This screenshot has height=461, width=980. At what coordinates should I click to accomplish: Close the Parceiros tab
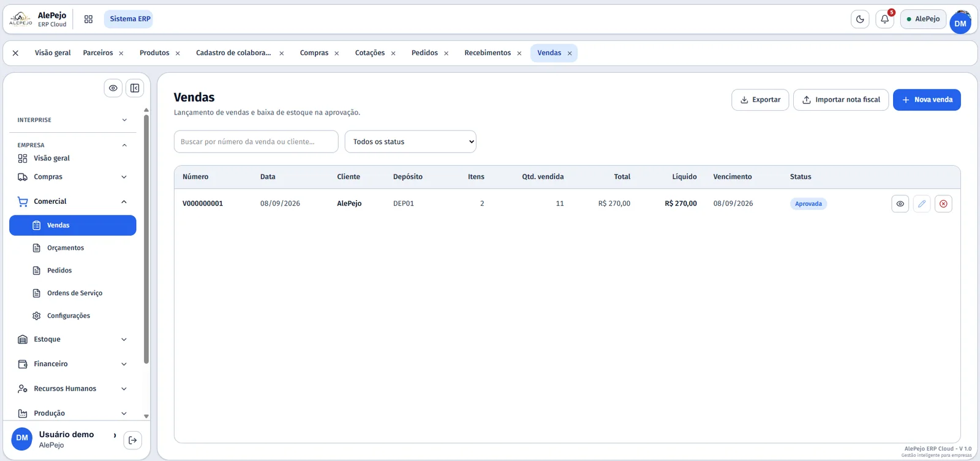[x=121, y=53]
